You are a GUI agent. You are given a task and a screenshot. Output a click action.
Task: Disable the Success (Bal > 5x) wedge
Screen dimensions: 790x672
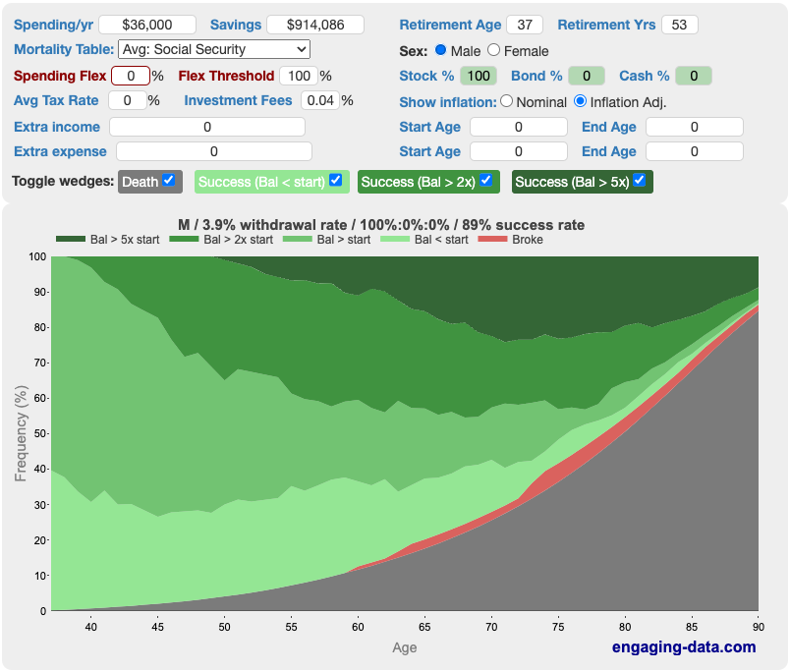(640, 180)
